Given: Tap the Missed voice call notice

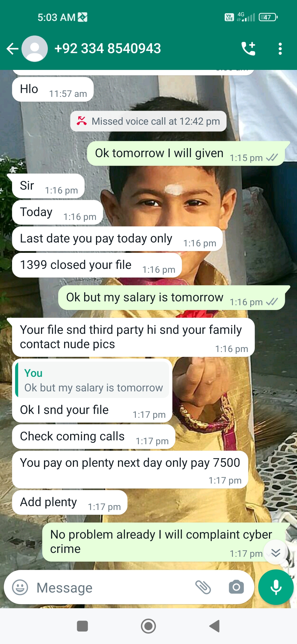Looking at the screenshot, I should 148,121.
